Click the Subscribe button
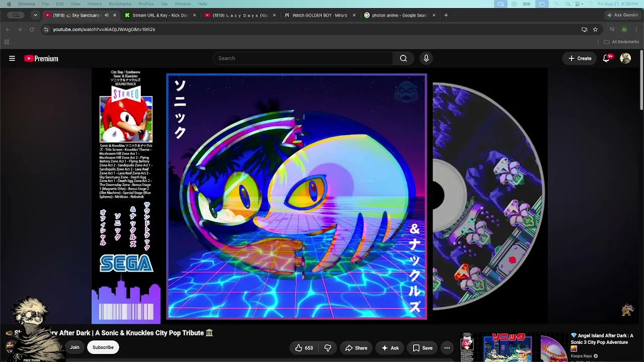 (103, 347)
